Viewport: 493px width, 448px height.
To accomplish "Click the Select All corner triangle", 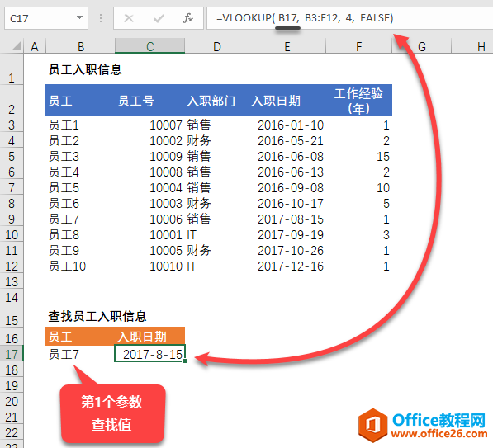I will point(16,46).
